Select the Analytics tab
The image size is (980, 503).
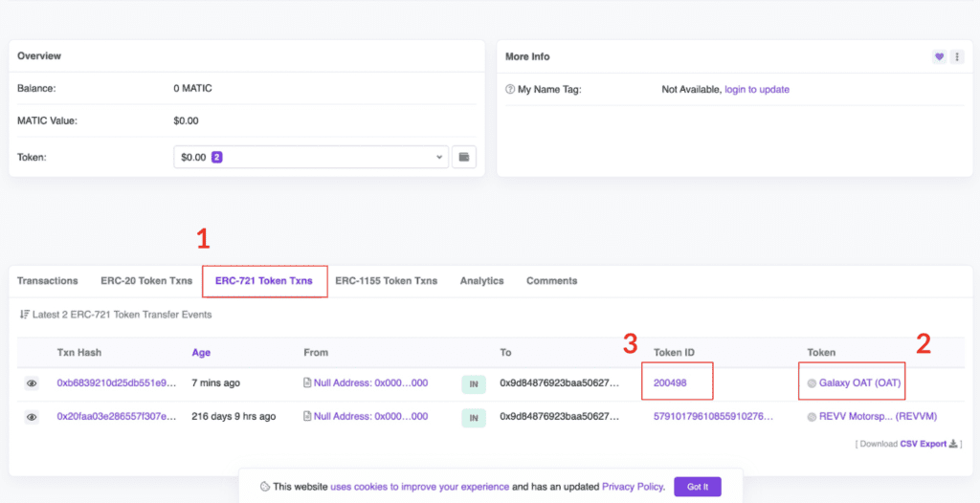point(481,281)
